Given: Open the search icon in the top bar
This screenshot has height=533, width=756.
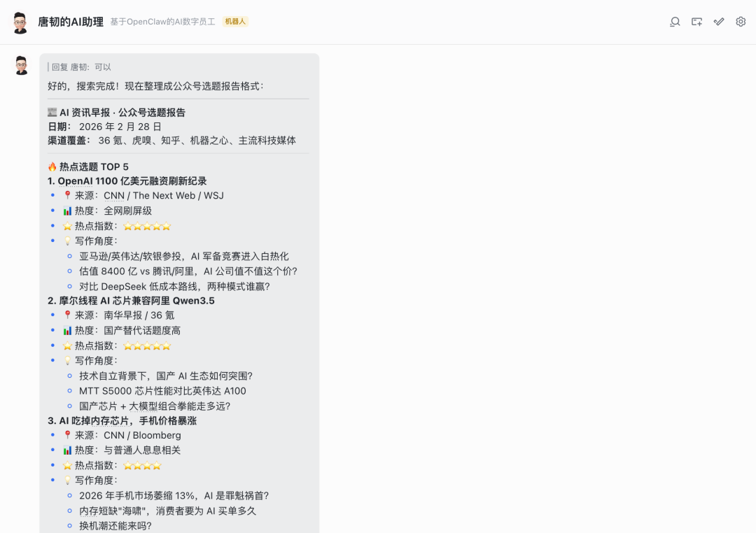Looking at the screenshot, I should pyautogui.click(x=674, y=22).
